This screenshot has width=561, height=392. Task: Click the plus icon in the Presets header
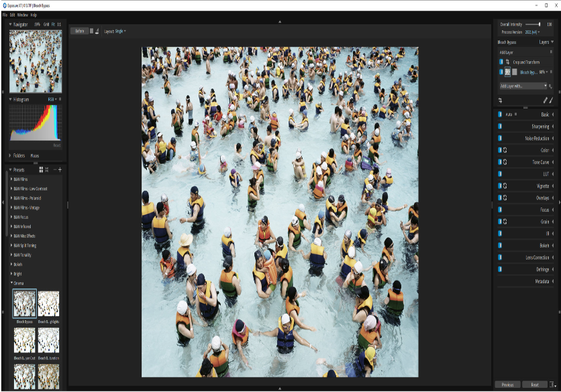60,170
